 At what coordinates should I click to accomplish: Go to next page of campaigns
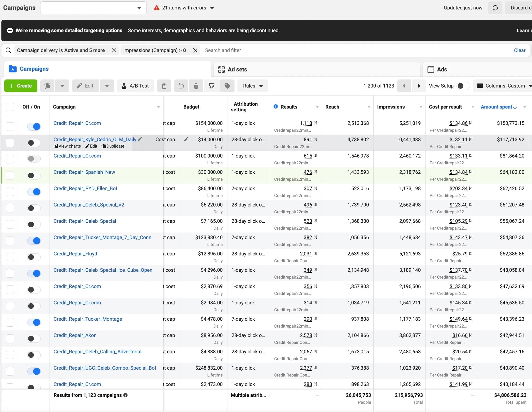click(419, 86)
